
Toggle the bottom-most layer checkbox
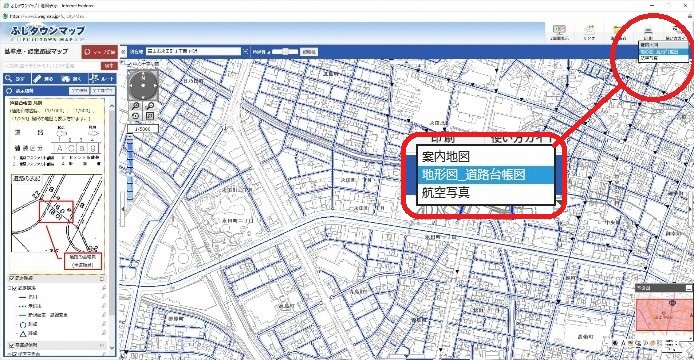15,354
